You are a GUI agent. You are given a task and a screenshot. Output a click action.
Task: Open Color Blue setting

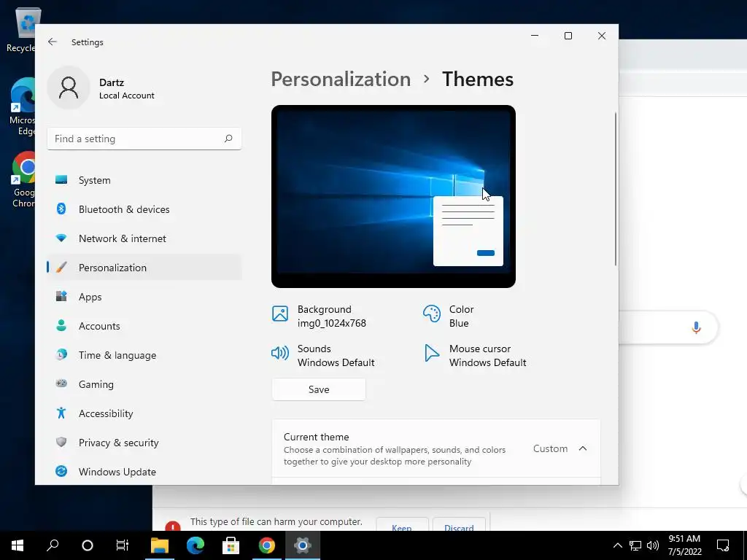tap(449, 316)
